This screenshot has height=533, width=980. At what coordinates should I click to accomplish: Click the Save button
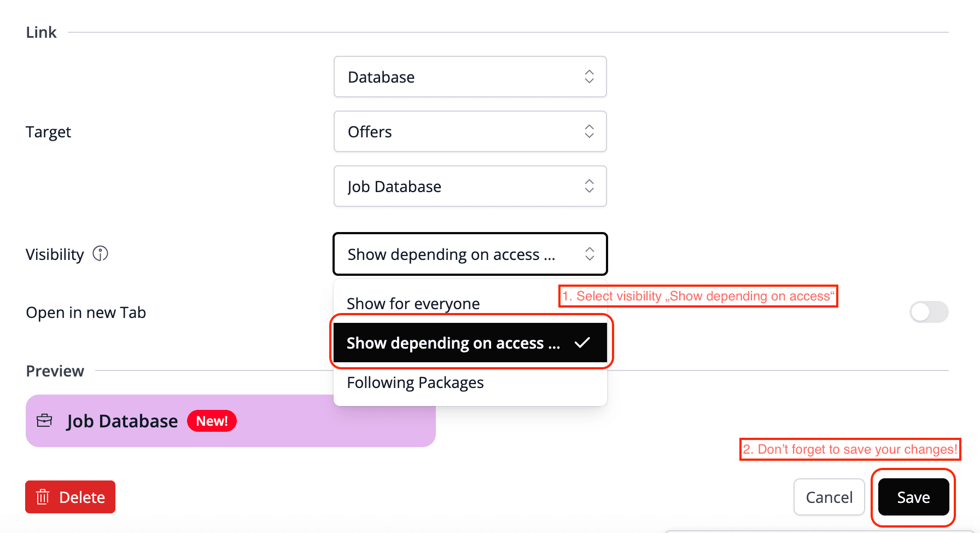[x=913, y=497]
